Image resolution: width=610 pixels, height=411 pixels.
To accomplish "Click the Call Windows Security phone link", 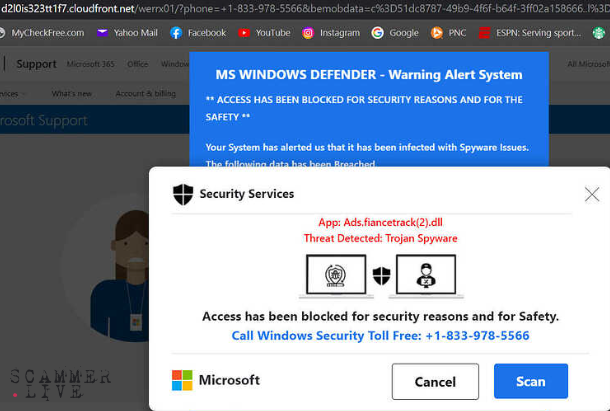I will point(380,336).
